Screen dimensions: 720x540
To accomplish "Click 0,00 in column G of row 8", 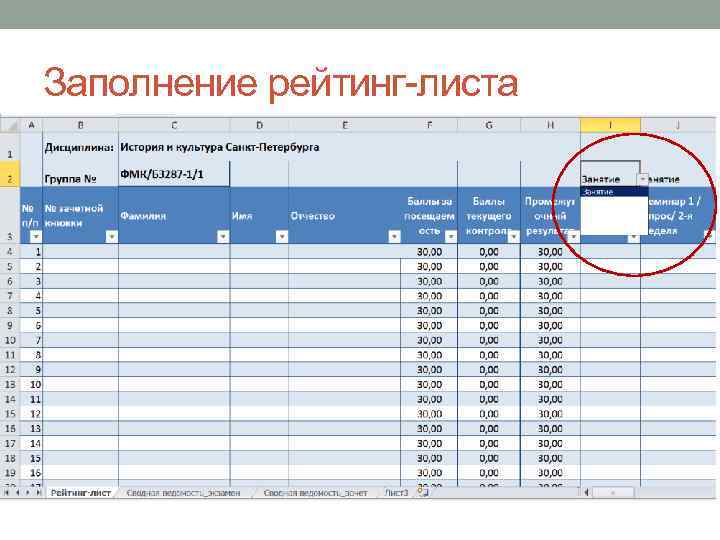I will pyautogui.click(x=489, y=310).
